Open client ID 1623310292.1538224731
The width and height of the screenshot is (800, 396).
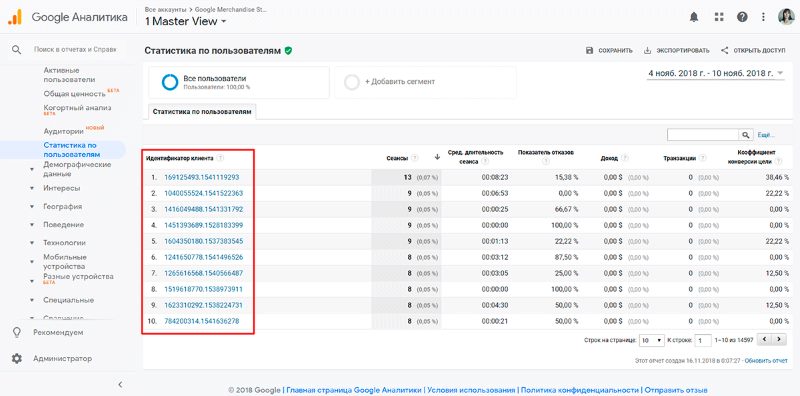coord(204,305)
